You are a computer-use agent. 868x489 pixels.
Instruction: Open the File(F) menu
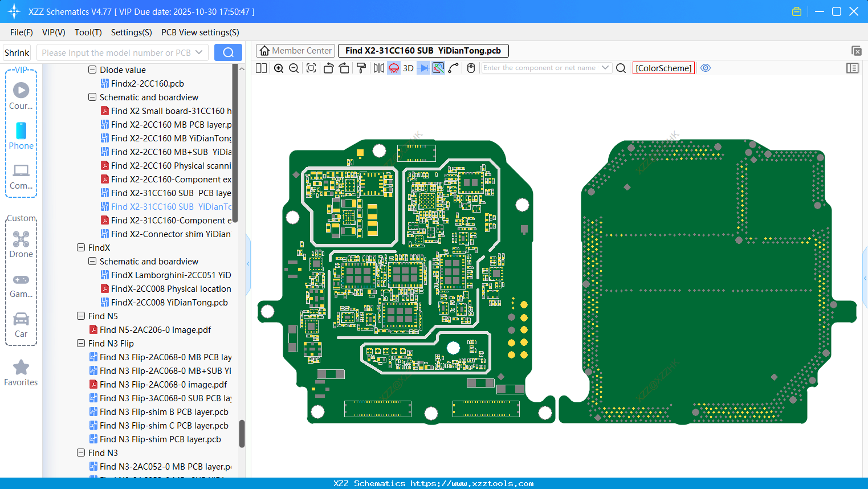(x=22, y=32)
